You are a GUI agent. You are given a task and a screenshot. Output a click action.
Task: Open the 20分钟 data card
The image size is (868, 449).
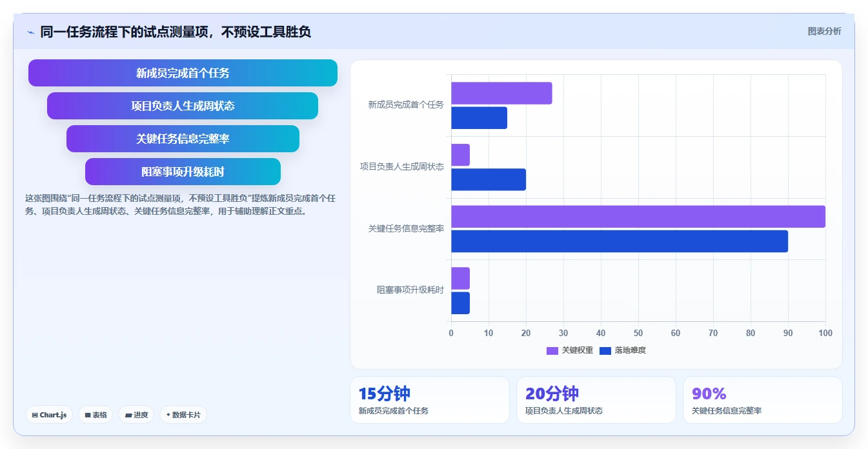click(x=596, y=400)
